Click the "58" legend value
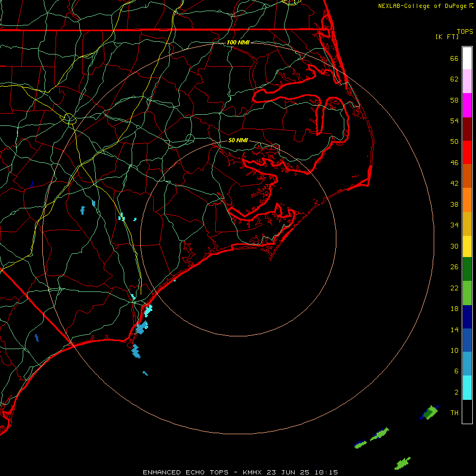 coord(454,100)
